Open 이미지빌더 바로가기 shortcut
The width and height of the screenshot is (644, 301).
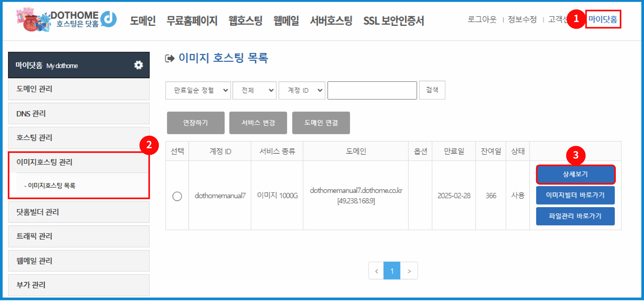[575, 195]
